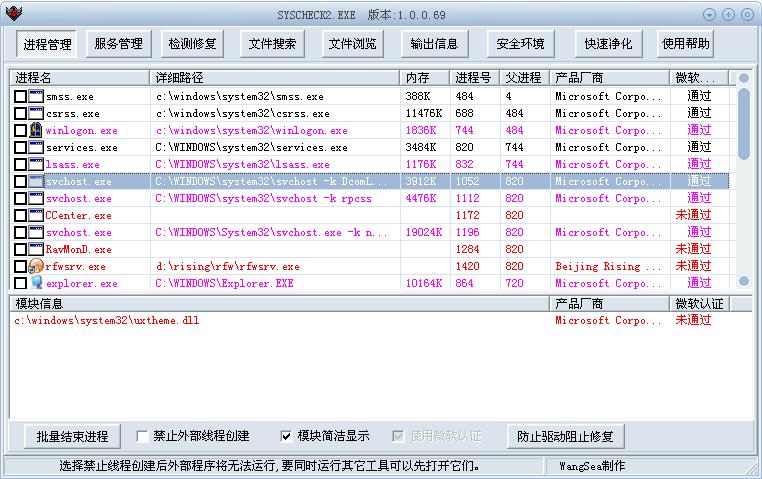Open the 快速净化 tab
762x479 pixels.
click(x=608, y=44)
